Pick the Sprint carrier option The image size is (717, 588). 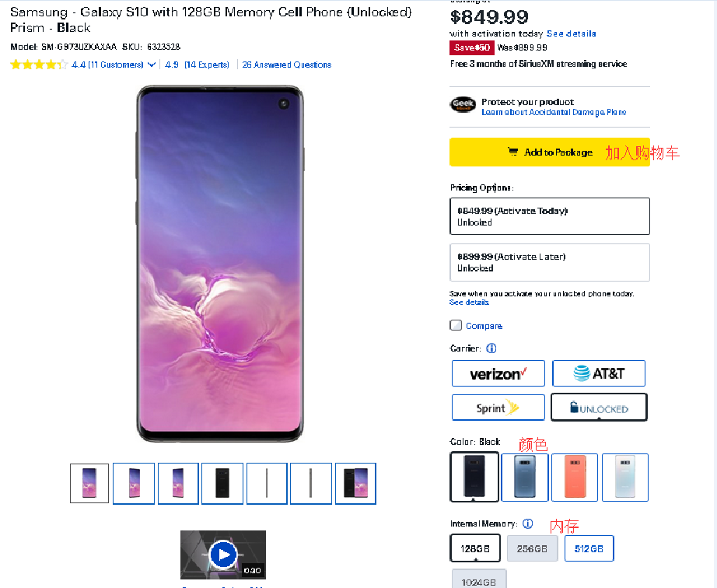(x=498, y=408)
